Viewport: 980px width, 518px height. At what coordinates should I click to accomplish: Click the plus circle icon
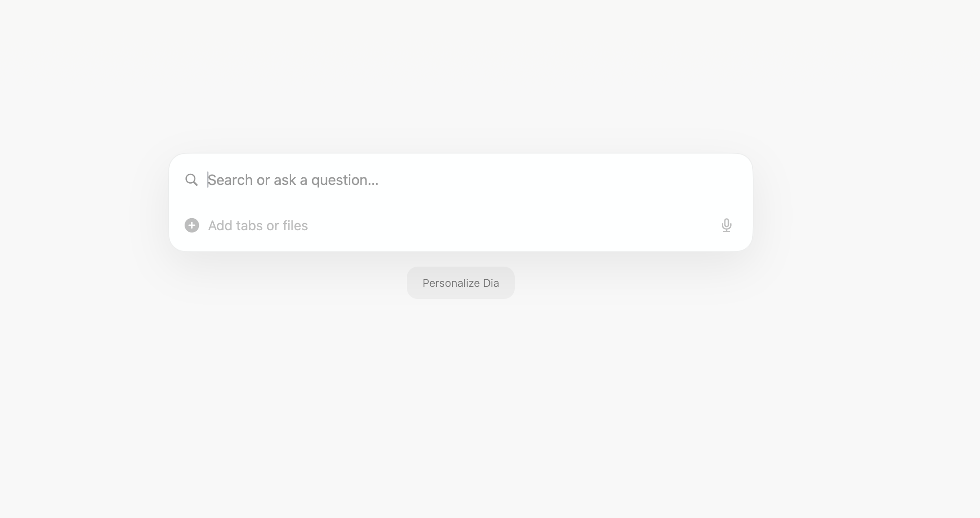pos(192,225)
